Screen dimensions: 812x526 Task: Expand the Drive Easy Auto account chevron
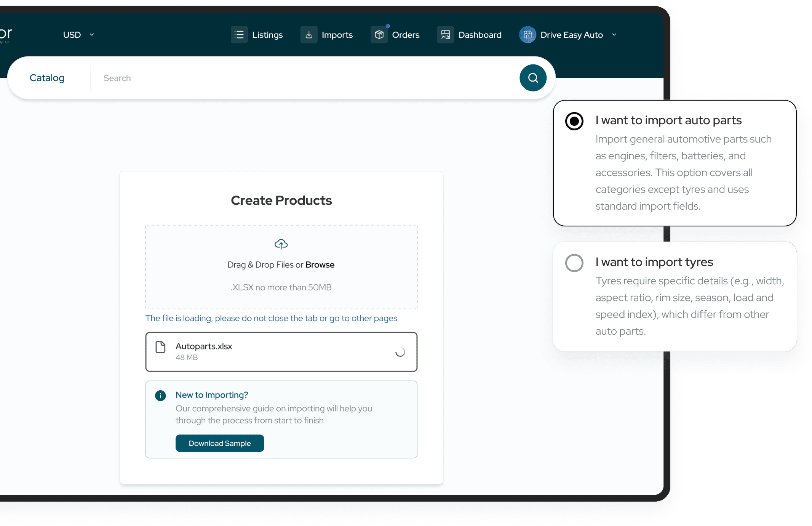tap(614, 35)
